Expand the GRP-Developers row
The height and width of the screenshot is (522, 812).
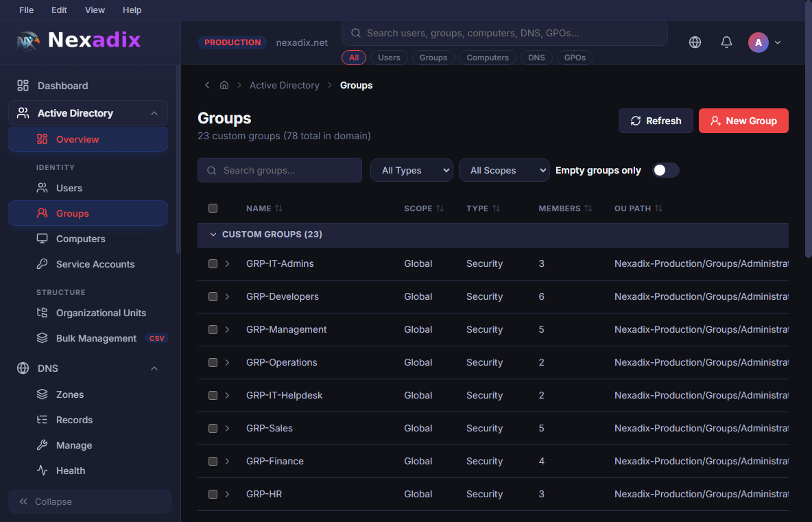click(227, 297)
